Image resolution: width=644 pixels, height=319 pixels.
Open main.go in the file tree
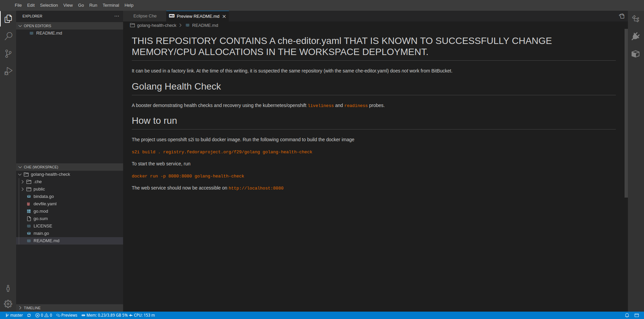[x=69, y=233]
